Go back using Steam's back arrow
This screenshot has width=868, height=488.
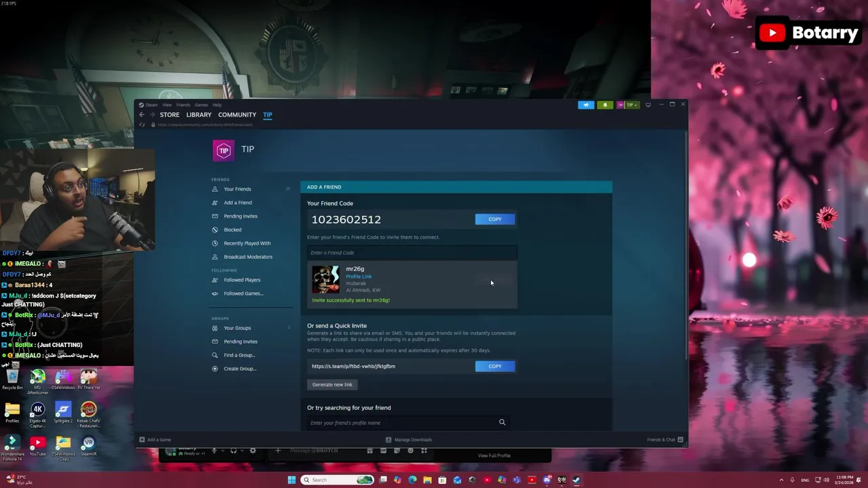point(142,115)
